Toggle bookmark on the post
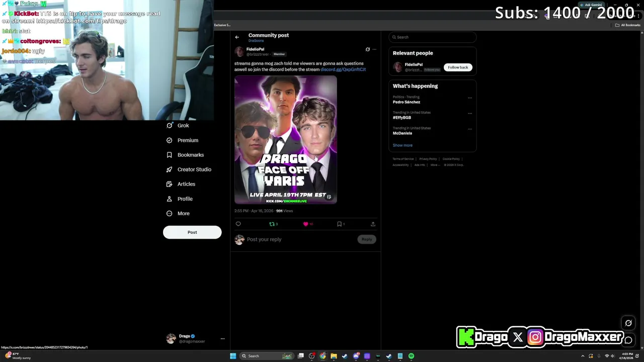This screenshot has height=362, width=644. click(x=340, y=224)
